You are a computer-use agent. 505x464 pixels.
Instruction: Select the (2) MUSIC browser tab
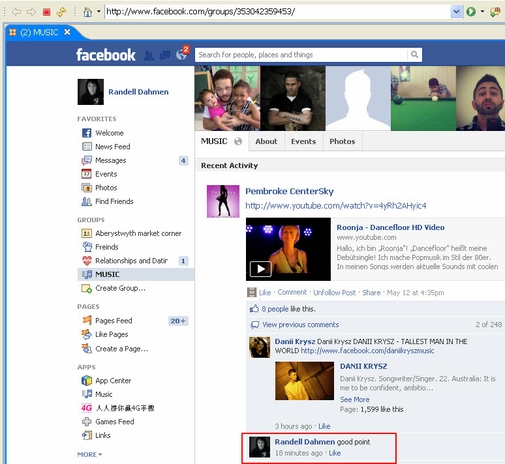pos(39,32)
